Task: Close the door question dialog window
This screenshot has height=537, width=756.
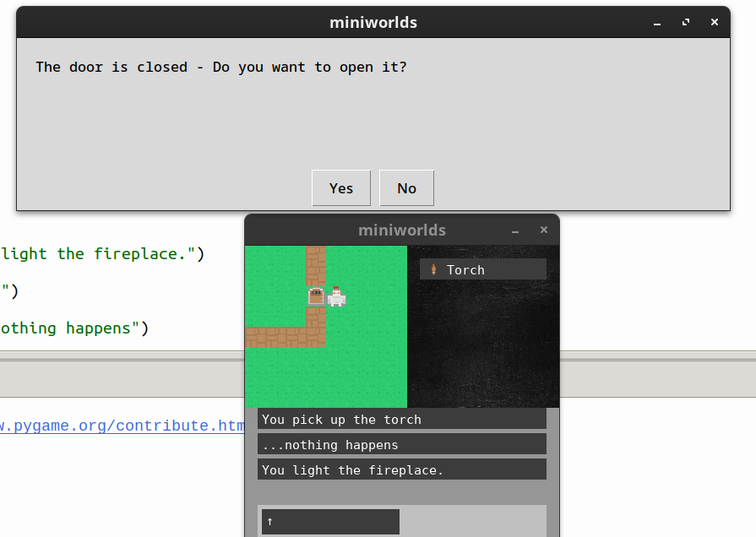Action: click(715, 23)
